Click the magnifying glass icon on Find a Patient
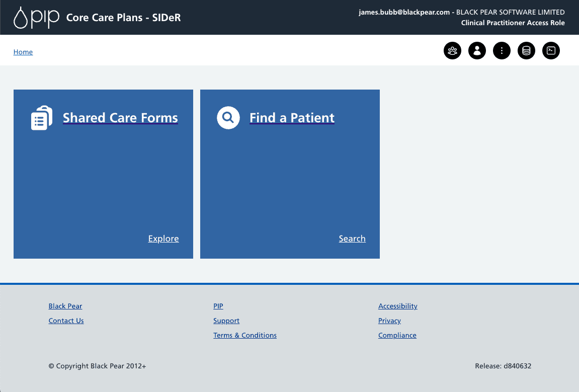The width and height of the screenshot is (579, 392). tap(228, 117)
